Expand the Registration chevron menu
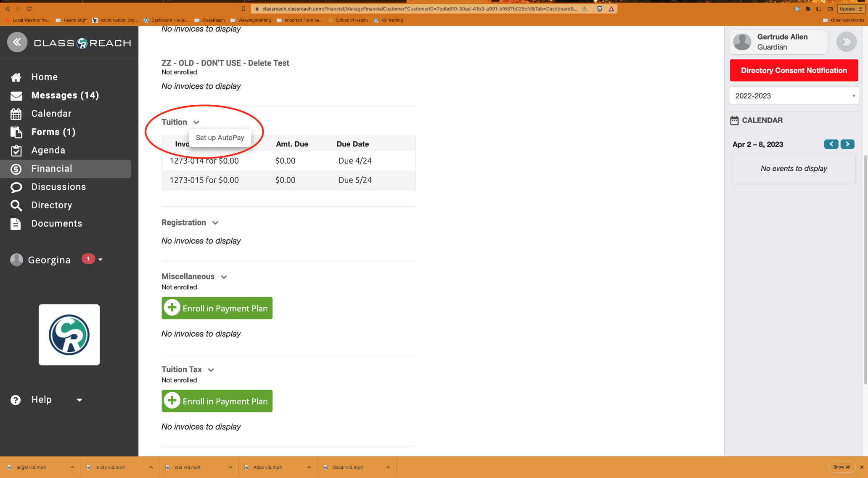The height and width of the screenshot is (478, 868). pos(215,223)
